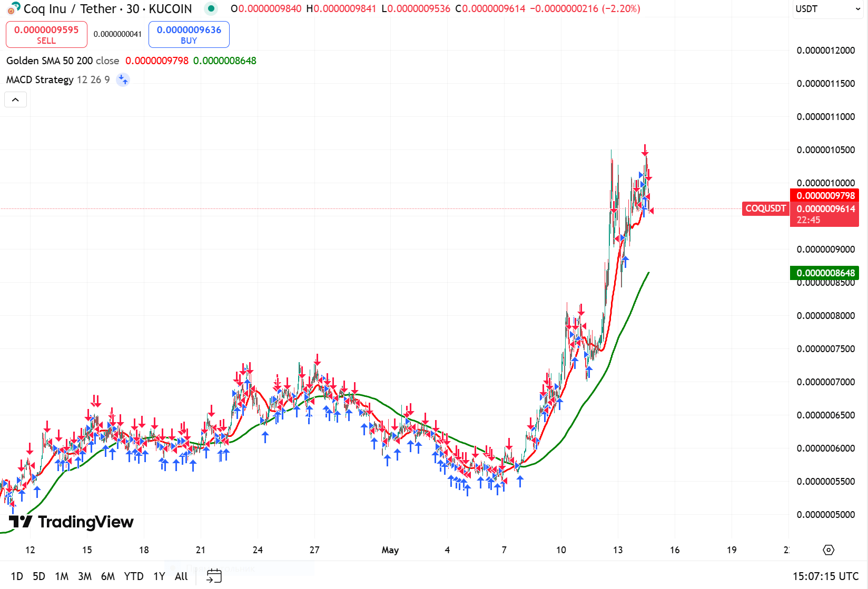Select the 5D time range
This screenshot has width=868, height=589.
[39, 576]
